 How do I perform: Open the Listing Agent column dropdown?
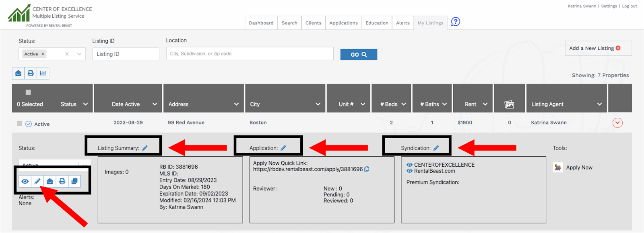click(x=599, y=104)
